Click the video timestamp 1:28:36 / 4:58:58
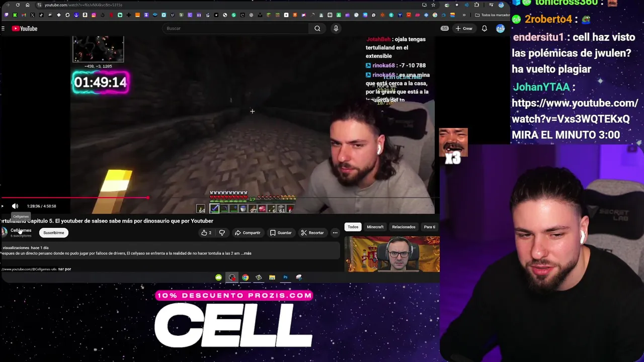Image resolution: width=644 pixels, height=362 pixels. pyautogui.click(x=41, y=206)
